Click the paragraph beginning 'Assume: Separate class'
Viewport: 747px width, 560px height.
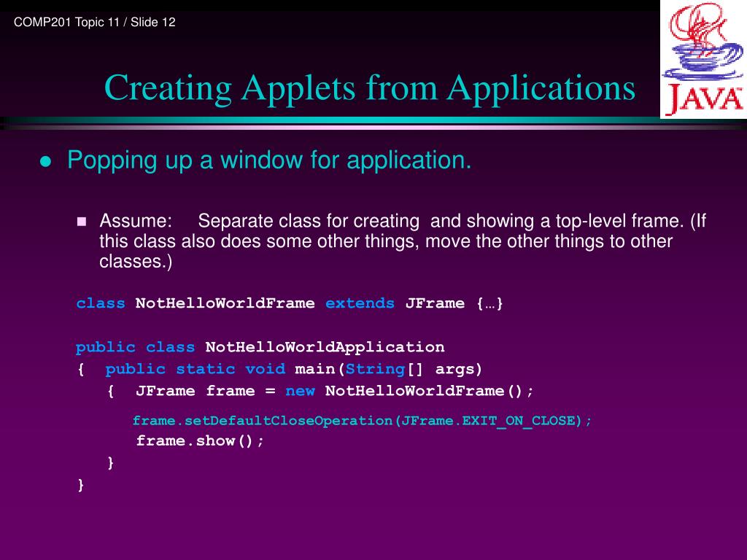coord(403,241)
